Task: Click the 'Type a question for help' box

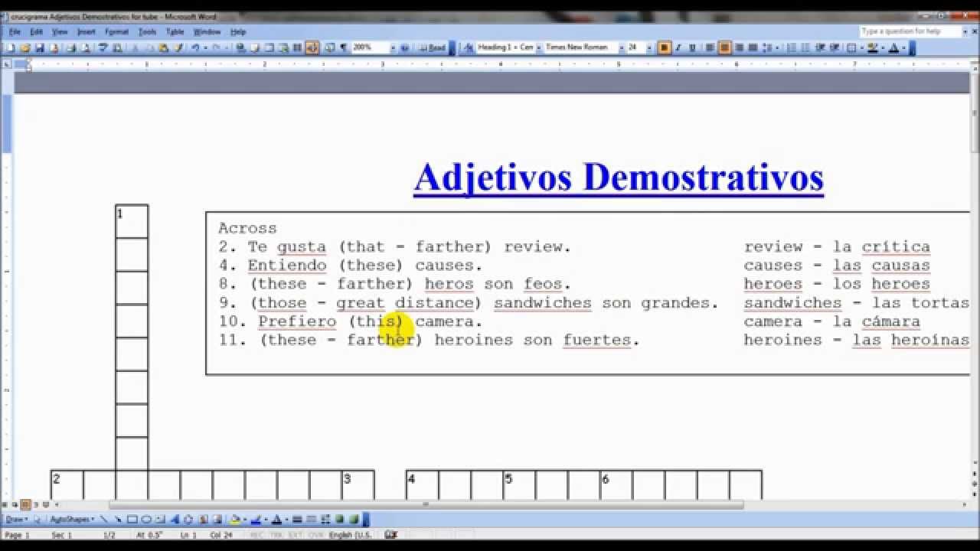Action: tap(912, 31)
